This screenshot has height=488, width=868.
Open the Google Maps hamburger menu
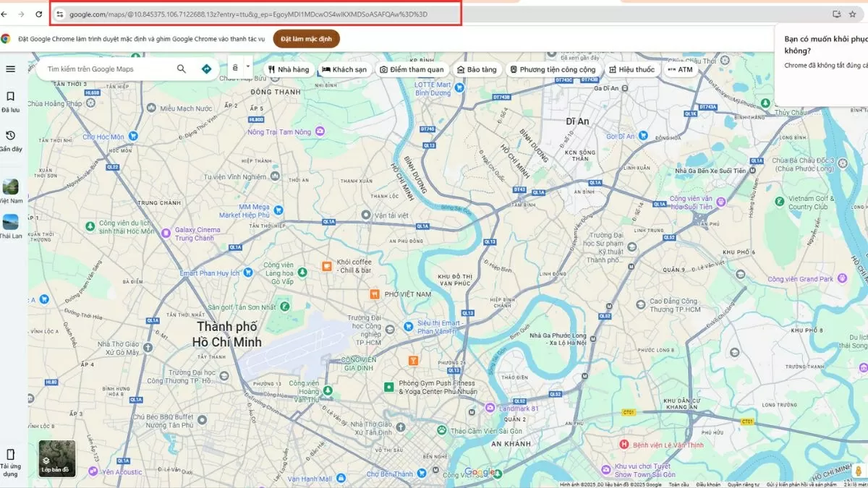coord(10,69)
